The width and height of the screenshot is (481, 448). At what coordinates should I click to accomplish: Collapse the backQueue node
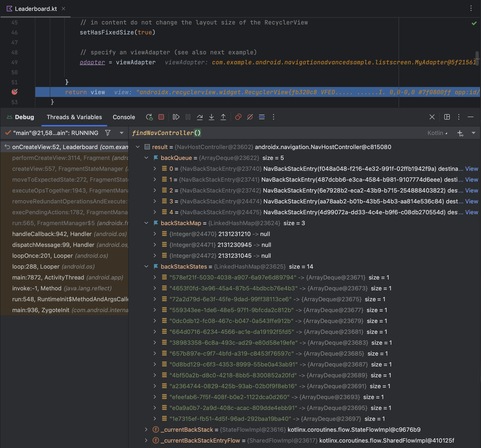click(146, 158)
